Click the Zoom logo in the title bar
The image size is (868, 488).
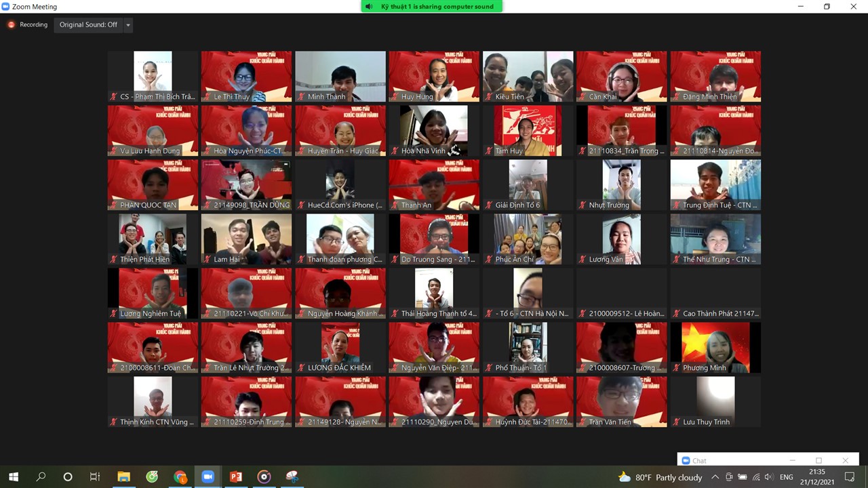[6, 7]
